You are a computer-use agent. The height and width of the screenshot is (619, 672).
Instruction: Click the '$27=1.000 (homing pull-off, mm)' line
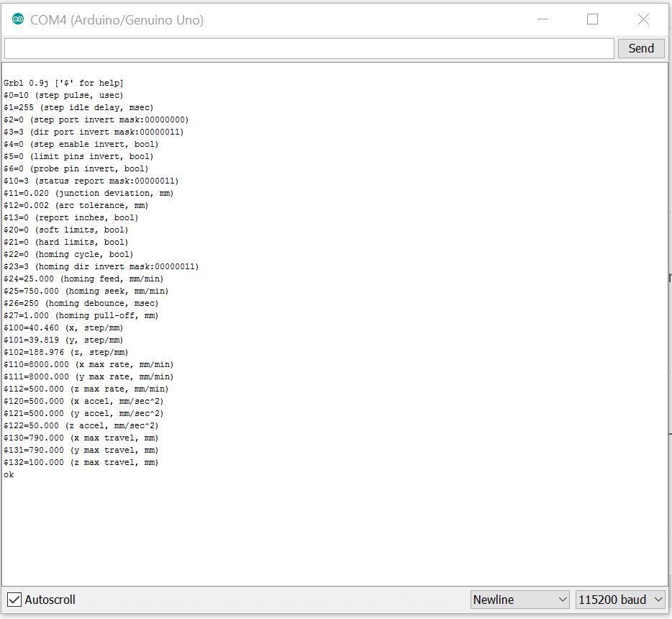[81, 315]
